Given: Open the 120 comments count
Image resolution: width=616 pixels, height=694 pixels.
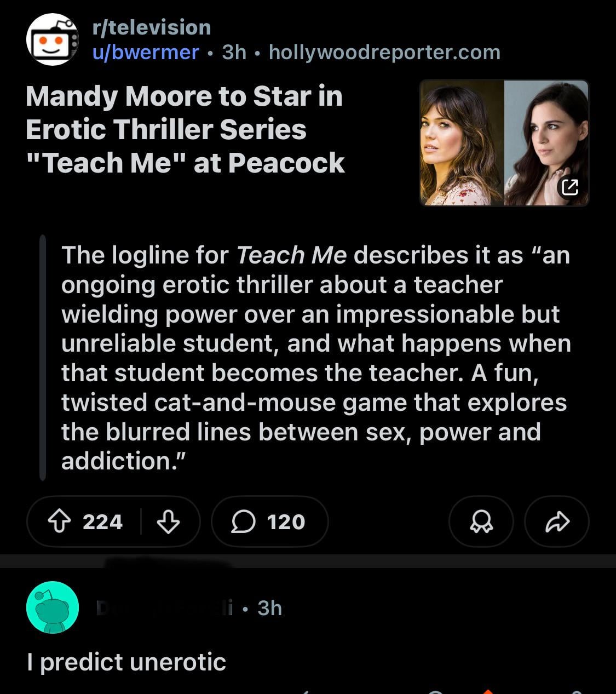Looking at the screenshot, I should [286, 522].
